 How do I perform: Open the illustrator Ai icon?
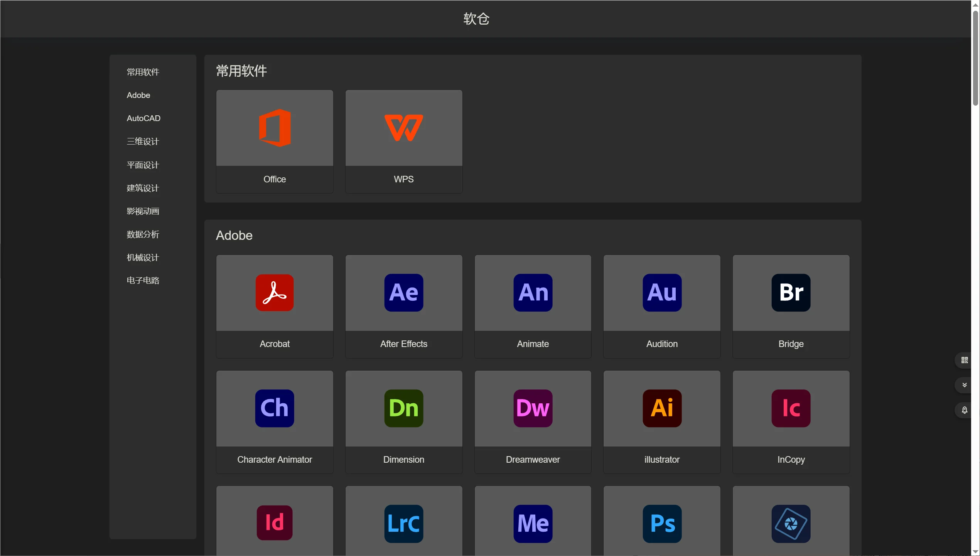click(x=662, y=408)
